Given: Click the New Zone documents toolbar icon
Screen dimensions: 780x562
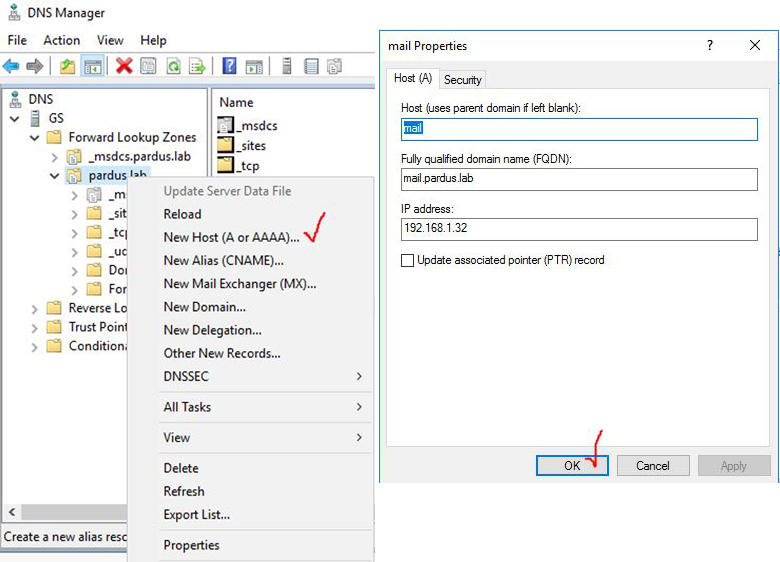Looking at the screenshot, I should [x=335, y=66].
